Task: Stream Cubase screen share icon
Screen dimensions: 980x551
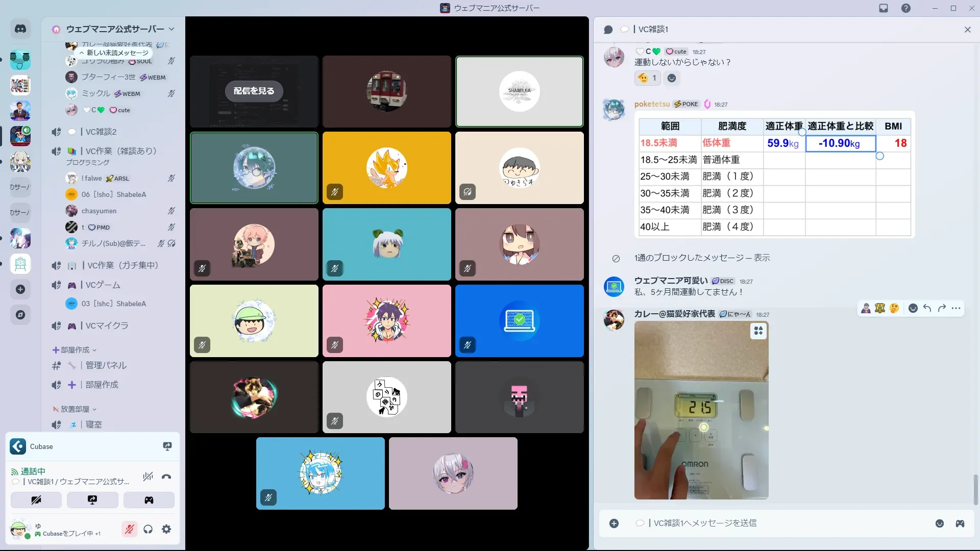Action: pyautogui.click(x=167, y=446)
